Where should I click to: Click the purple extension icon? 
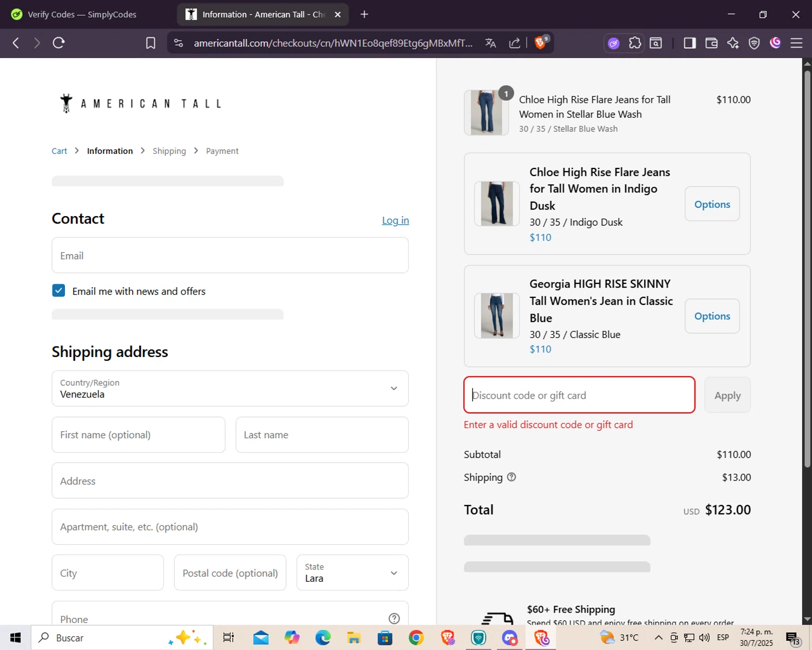click(613, 43)
